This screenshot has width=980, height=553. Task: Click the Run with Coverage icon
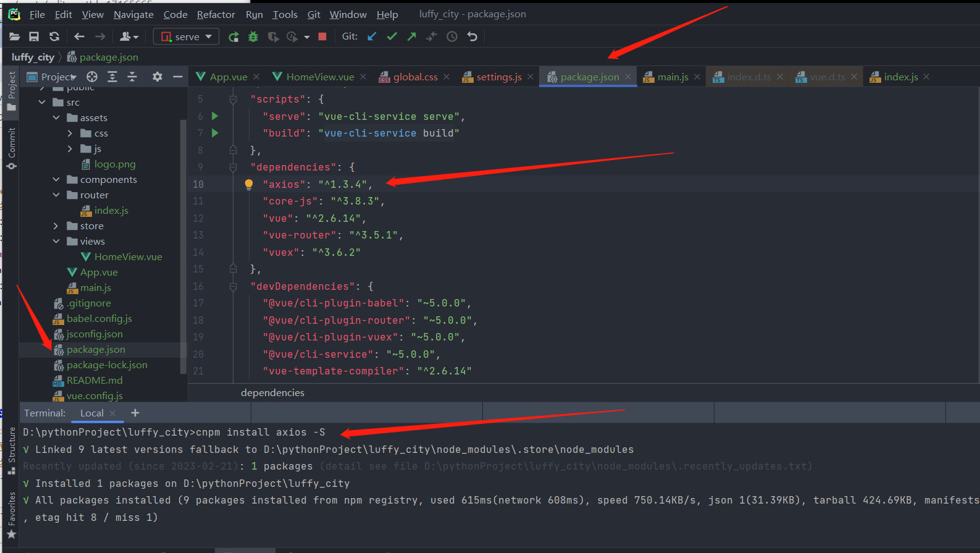(x=273, y=37)
